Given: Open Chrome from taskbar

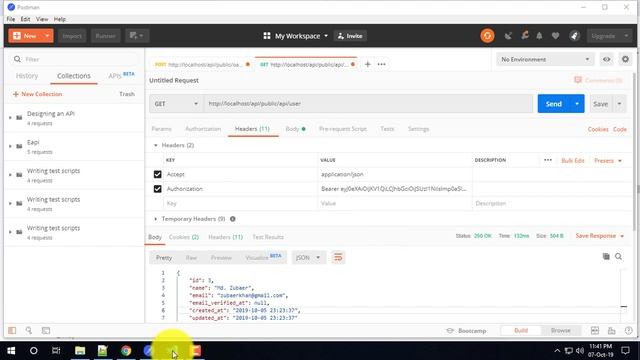Looking at the screenshot, I should click(x=126, y=351).
